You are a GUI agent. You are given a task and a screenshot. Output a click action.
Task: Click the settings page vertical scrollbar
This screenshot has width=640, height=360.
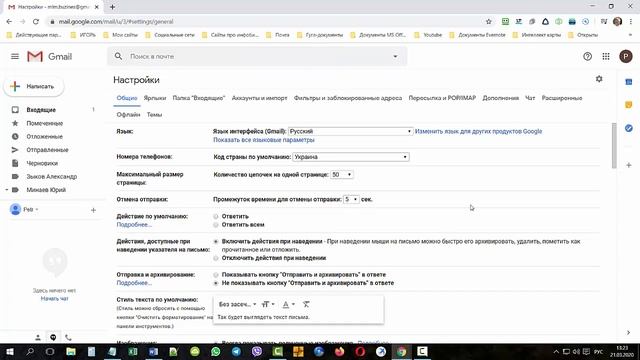click(x=614, y=145)
